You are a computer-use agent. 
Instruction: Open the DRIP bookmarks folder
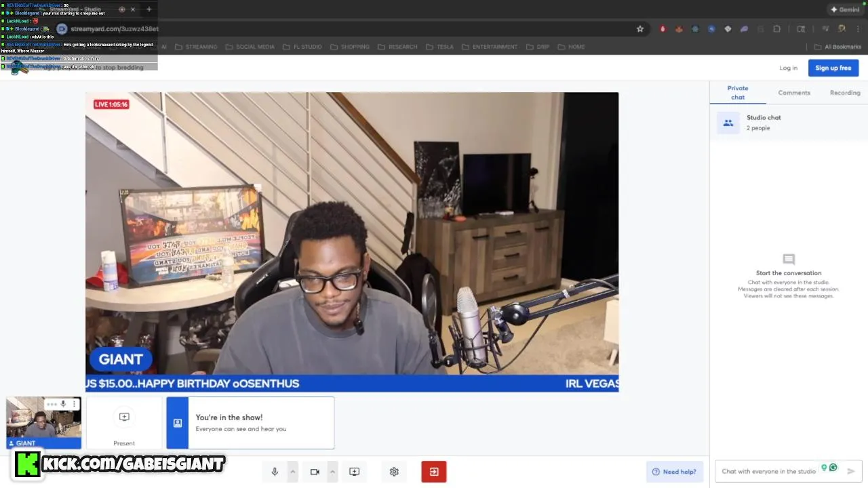[536, 47]
